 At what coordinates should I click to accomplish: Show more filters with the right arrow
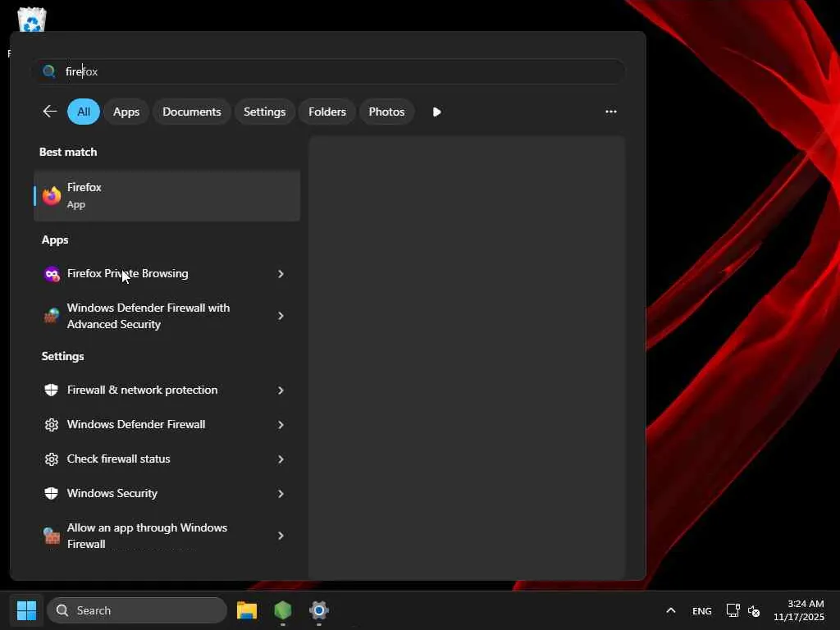(x=436, y=112)
